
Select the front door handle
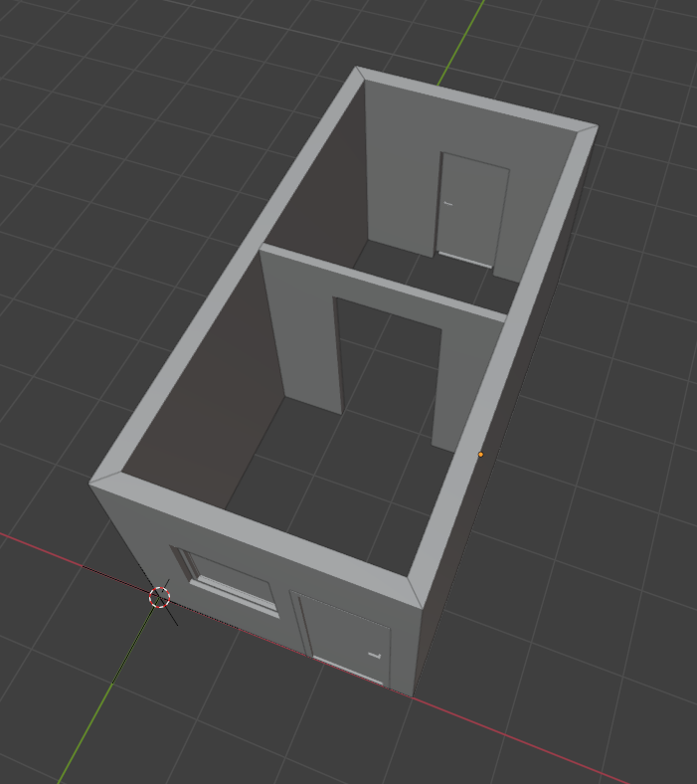(375, 655)
